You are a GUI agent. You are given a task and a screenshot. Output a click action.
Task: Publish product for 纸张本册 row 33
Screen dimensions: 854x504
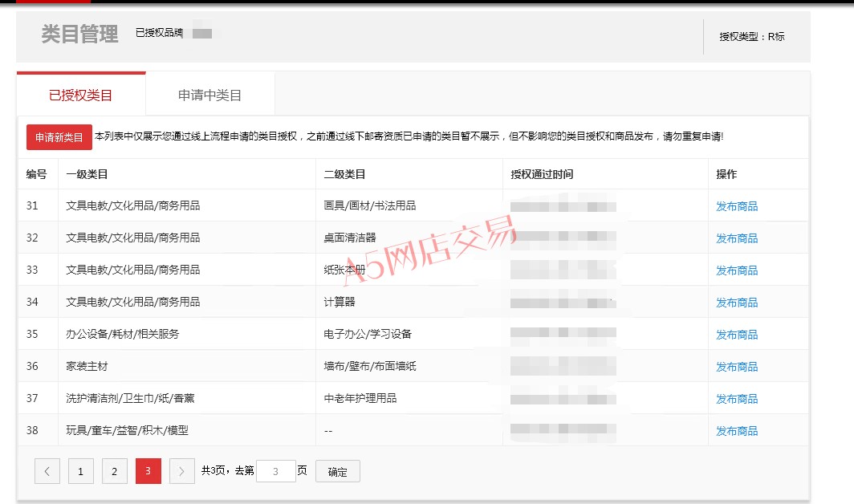click(x=736, y=270)
